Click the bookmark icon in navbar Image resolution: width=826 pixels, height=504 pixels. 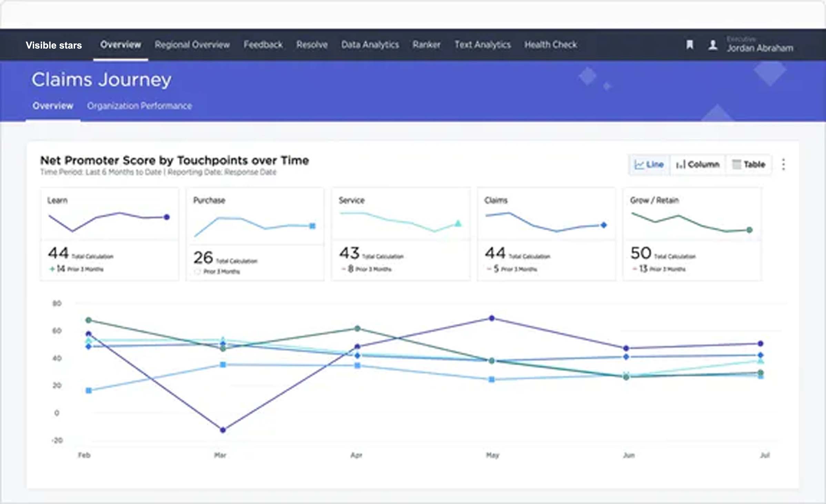[x=689, y=45]
